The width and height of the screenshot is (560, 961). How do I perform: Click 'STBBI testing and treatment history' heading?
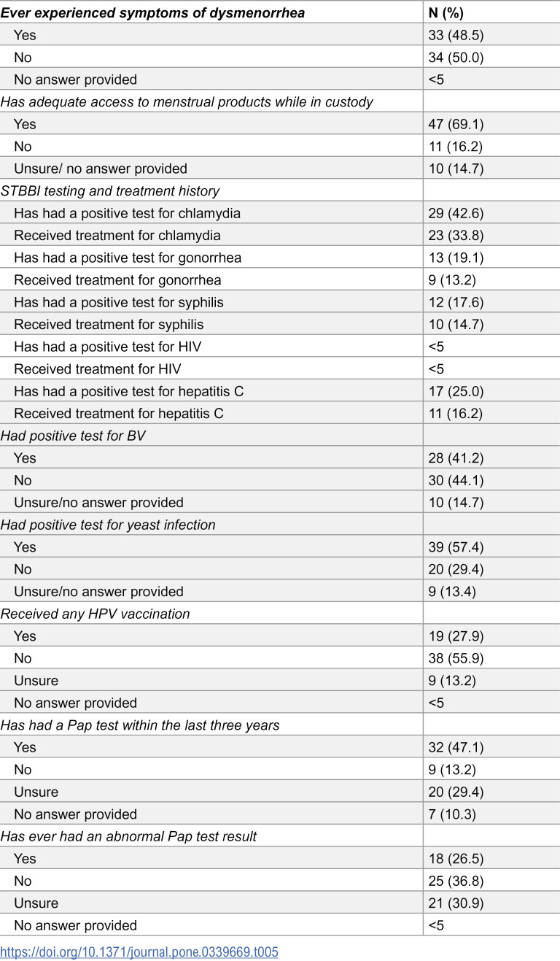click(x=110, y=191)
